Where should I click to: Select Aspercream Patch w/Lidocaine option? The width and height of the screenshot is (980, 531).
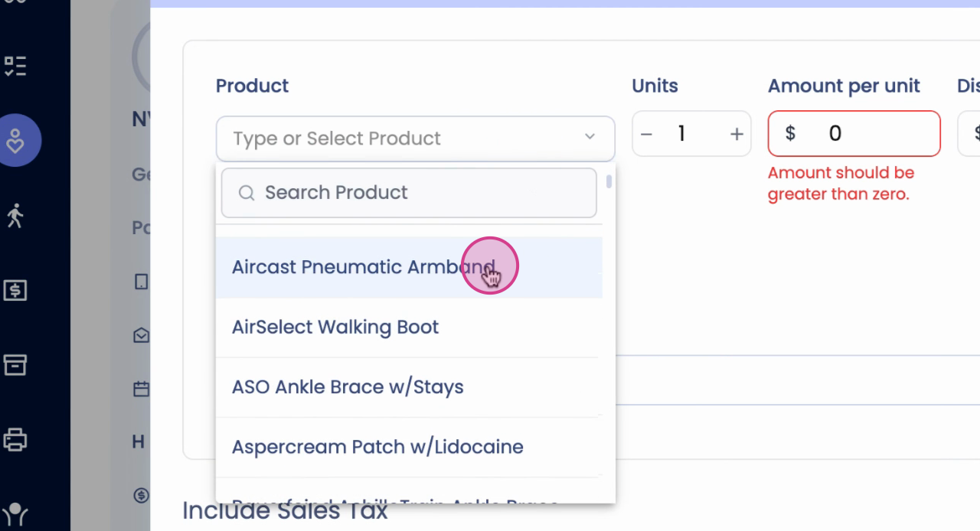[377, 447]
